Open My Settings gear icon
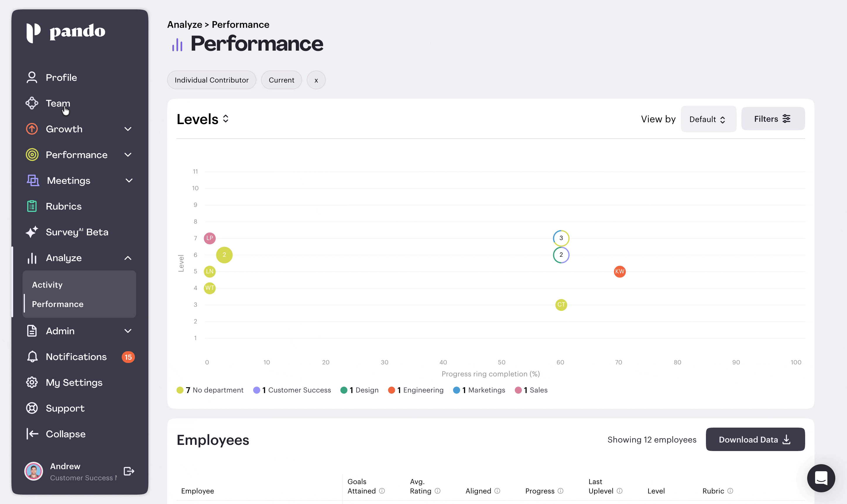Viewport: 847px width, 504px height. (32, 383)
